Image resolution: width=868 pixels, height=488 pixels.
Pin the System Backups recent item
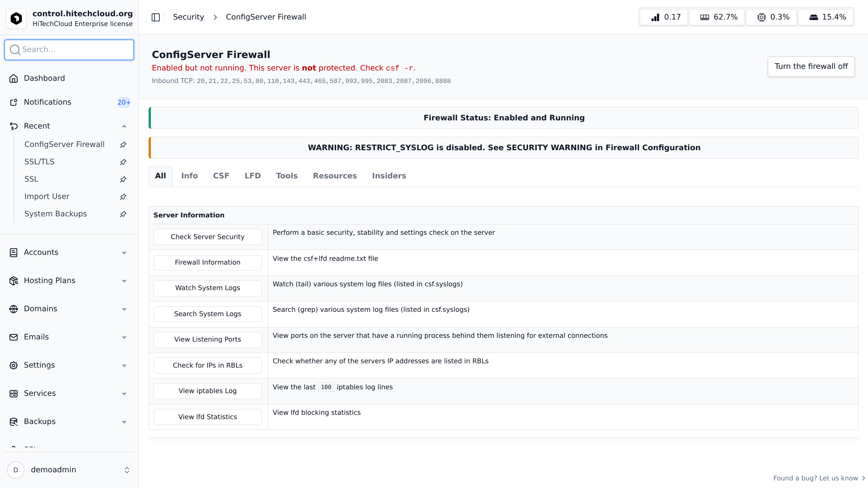point(123,214)
